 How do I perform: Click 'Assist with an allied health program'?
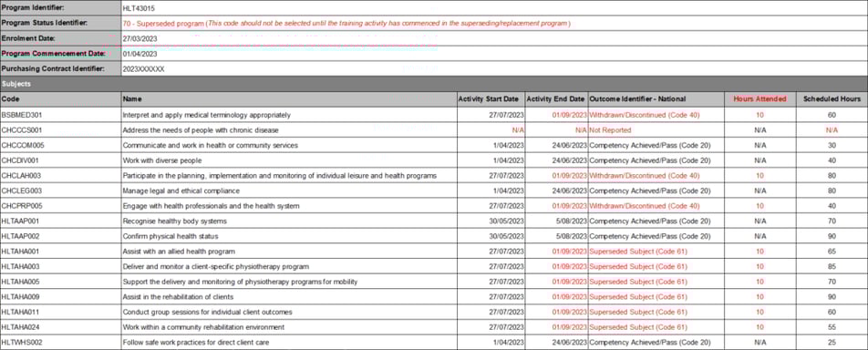(x=179, y=252)
